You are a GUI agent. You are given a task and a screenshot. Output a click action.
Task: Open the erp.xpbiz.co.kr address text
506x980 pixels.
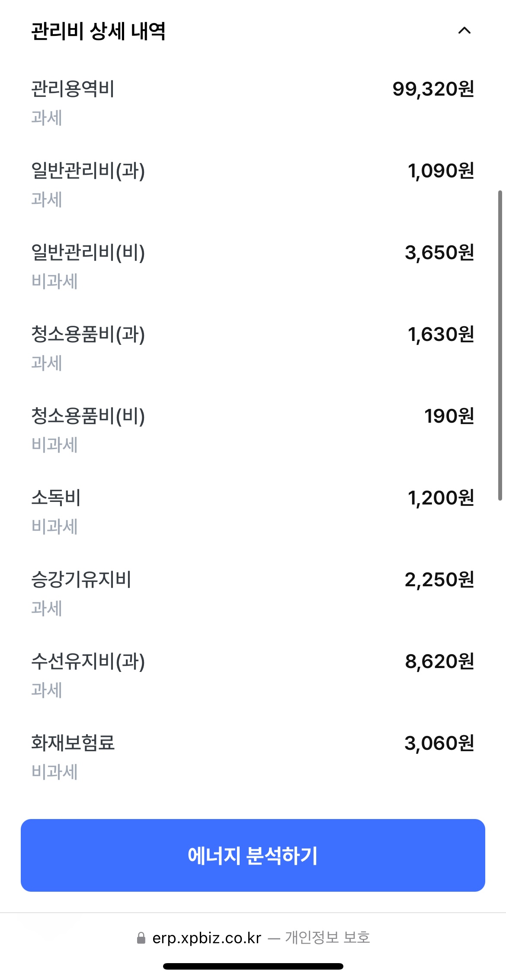207,938
